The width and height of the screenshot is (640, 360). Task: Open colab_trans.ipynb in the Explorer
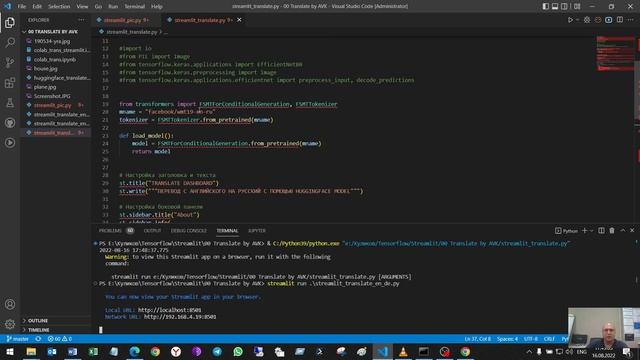[x=55, y=59]
